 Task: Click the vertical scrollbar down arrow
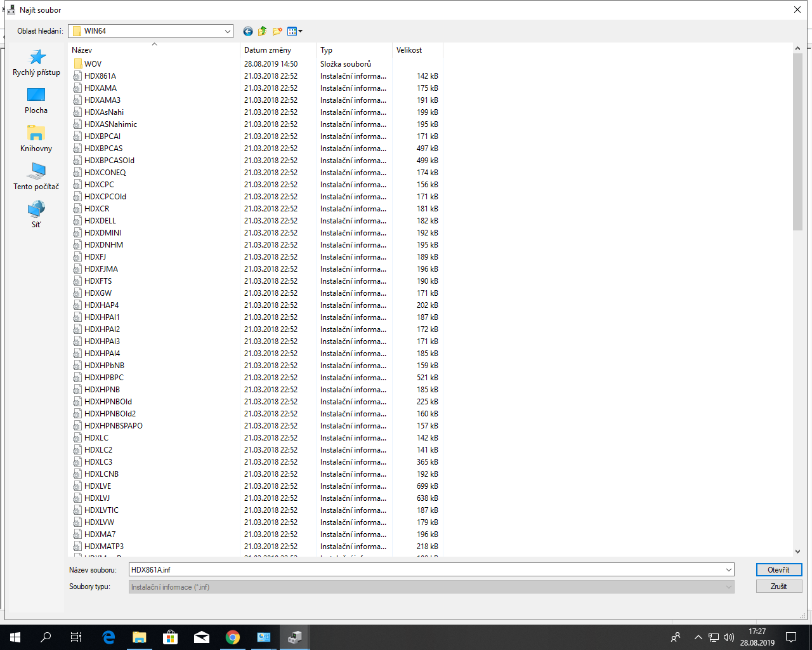point(797,552)
